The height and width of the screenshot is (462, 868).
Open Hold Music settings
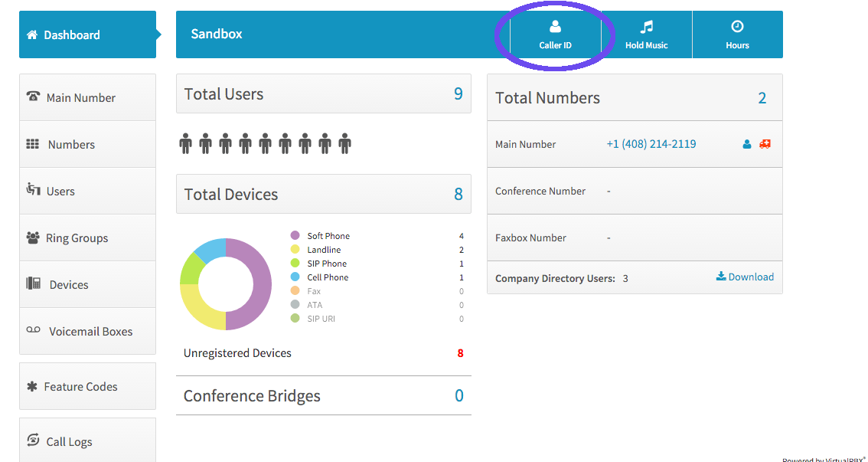(x=646, y=35)
